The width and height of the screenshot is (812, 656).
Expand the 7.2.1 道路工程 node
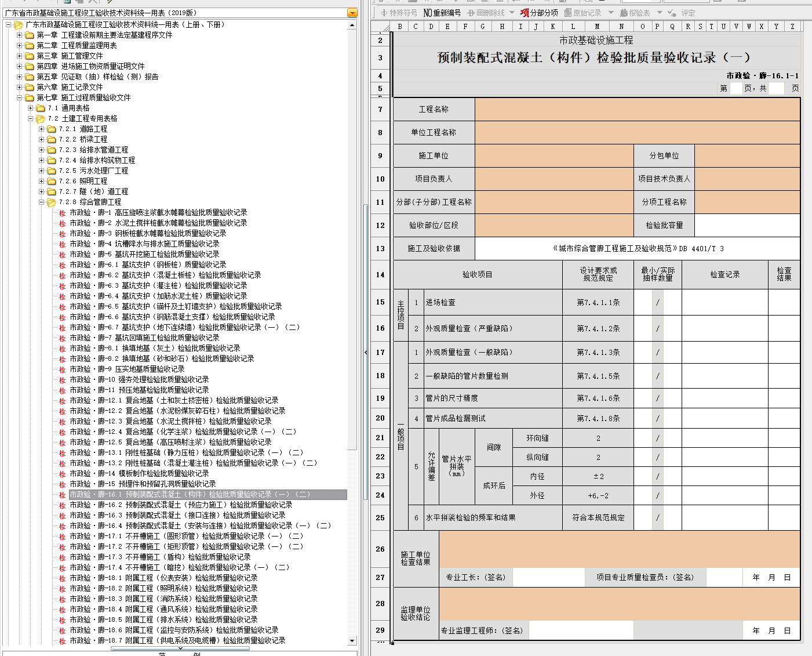pyautogui.click(x=41, y=129)
